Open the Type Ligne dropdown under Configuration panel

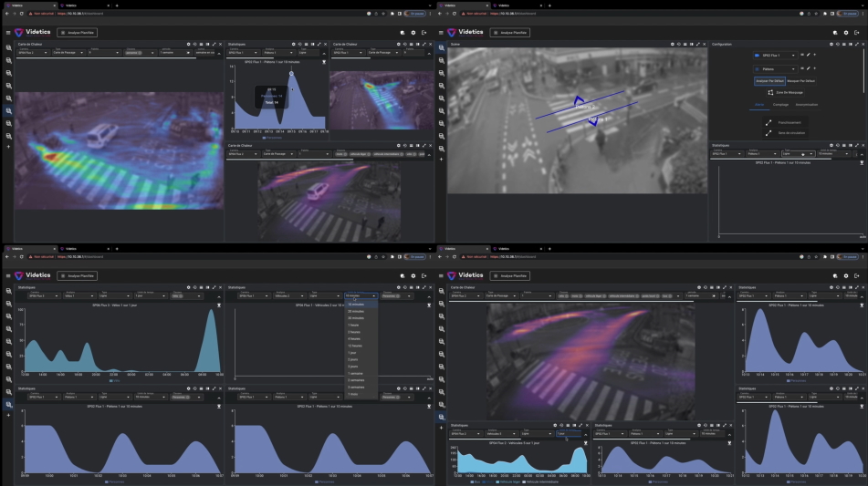[797, 153]
